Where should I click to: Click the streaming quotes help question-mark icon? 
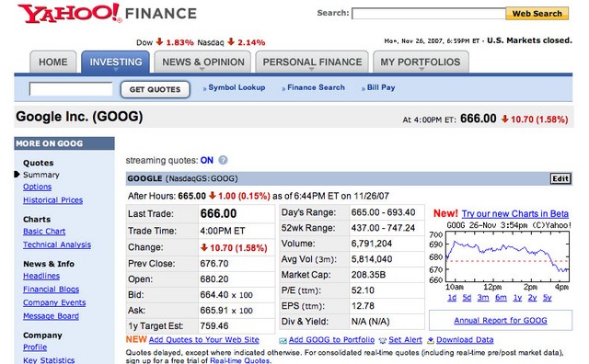tap(223, 160)
